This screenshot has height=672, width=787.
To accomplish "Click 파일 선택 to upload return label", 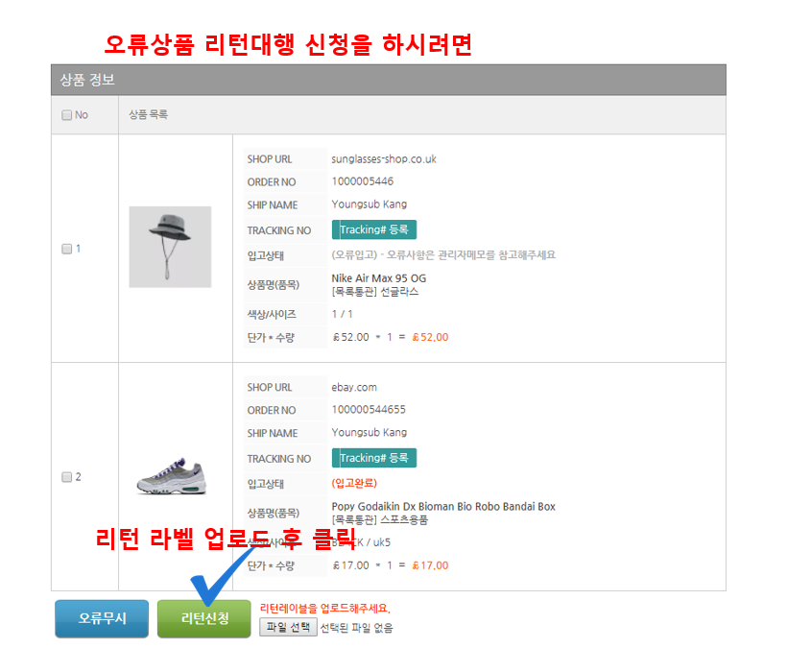I will 288,627.
